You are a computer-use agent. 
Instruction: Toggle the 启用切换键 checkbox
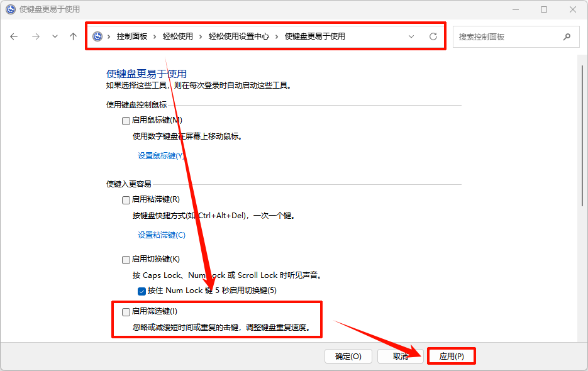(x=126, y=260)
